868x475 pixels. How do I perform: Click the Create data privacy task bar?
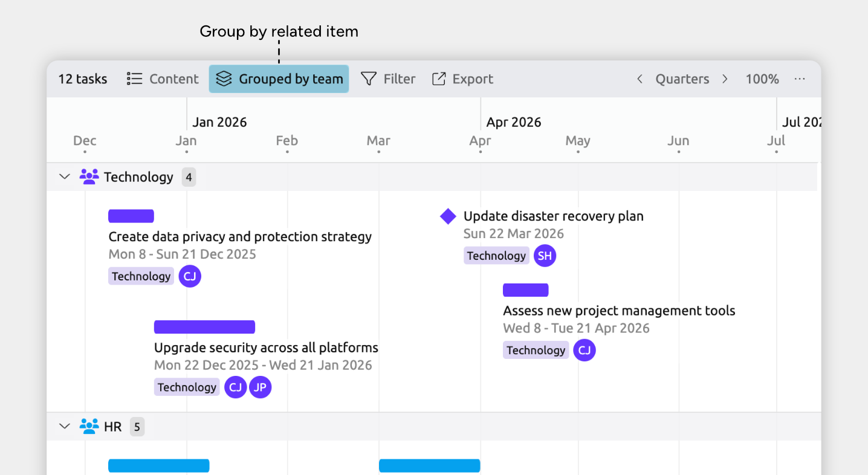(x=131, y=216)
